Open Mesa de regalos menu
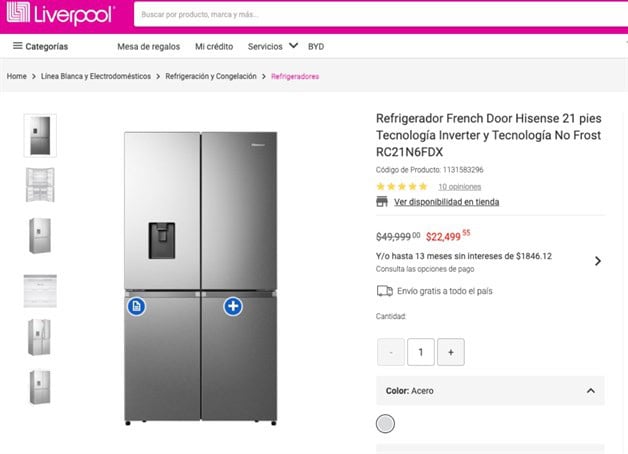The height and width of the screenshot is (454, 628). [x=148, y=46]
